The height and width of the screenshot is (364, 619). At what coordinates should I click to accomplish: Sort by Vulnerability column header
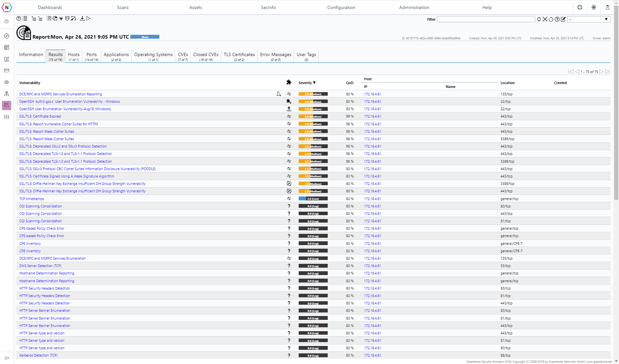click(30, 83)
